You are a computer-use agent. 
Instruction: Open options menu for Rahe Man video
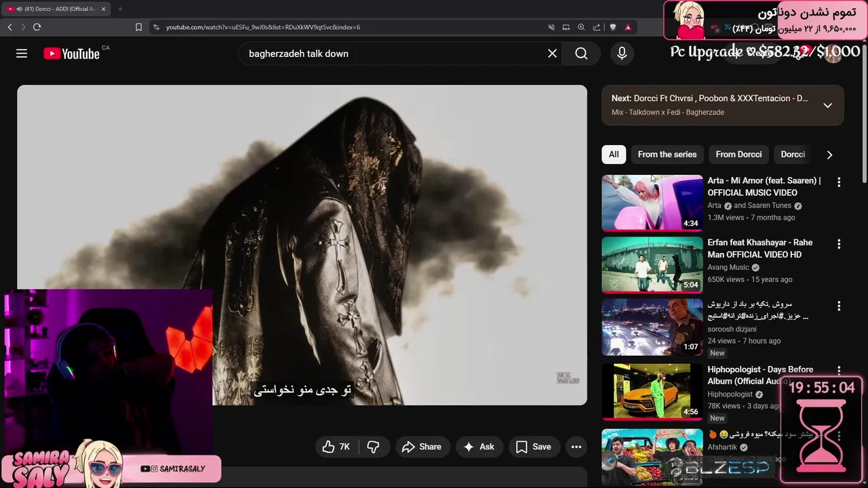pos(839,244)
